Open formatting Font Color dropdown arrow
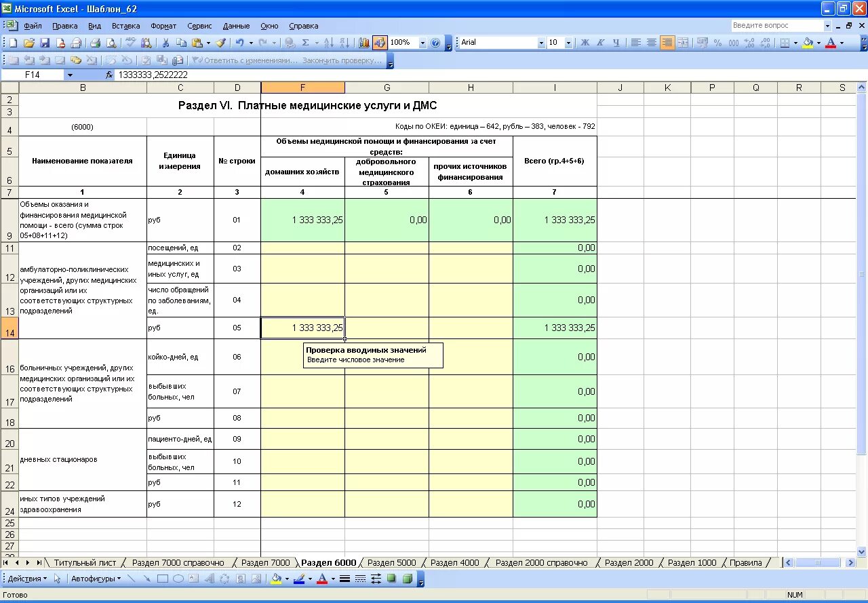 point(842,43)
